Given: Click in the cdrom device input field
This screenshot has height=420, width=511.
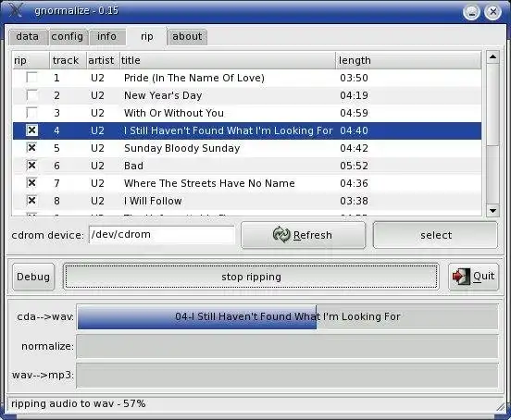Looking at the screenshot, I should pos(162,235).
